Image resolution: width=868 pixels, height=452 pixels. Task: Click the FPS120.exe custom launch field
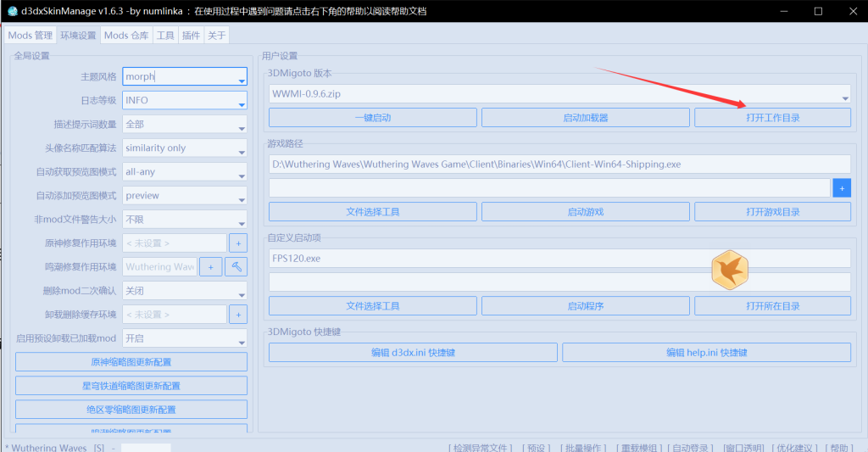click(559, 258)
